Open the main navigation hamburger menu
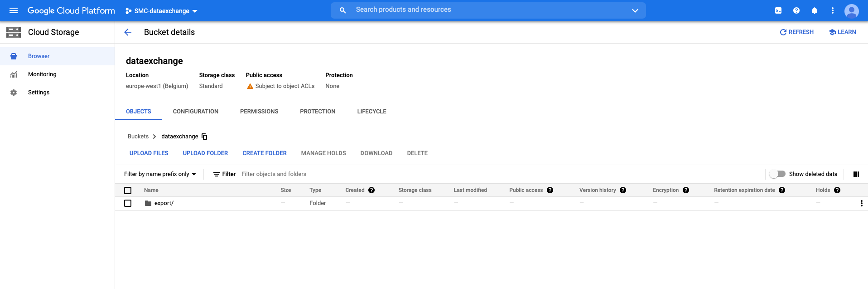This screenshot has width=868, height=289. click(x=14, y=10)
